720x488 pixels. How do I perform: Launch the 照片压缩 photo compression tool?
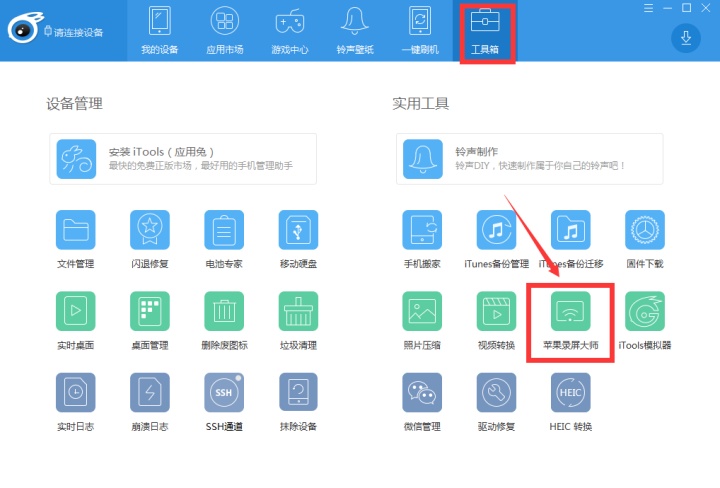(x=422, y=311)
